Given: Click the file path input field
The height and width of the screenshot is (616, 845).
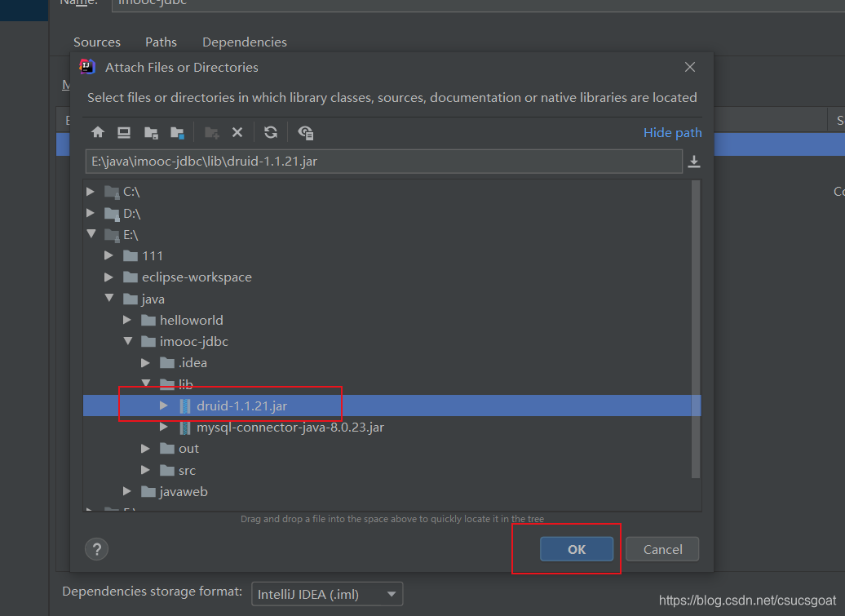Looking at the screenshot, I should 383,162.
